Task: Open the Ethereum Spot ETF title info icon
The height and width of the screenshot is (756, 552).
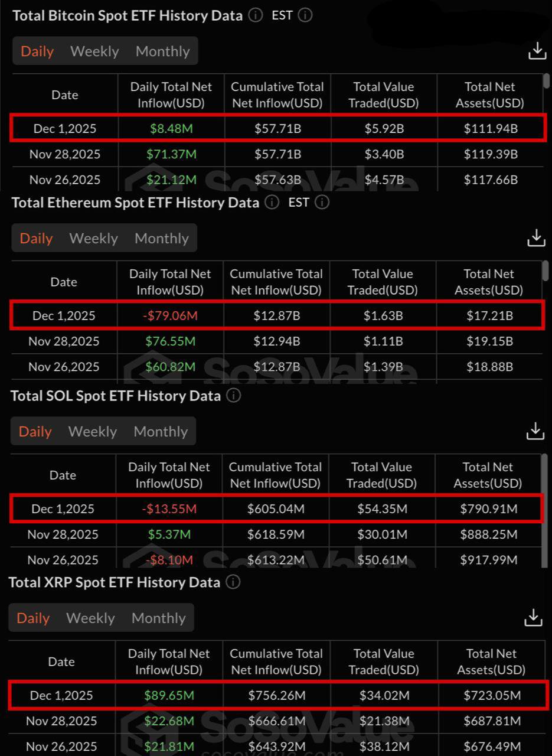Action: tap(272, 203)
